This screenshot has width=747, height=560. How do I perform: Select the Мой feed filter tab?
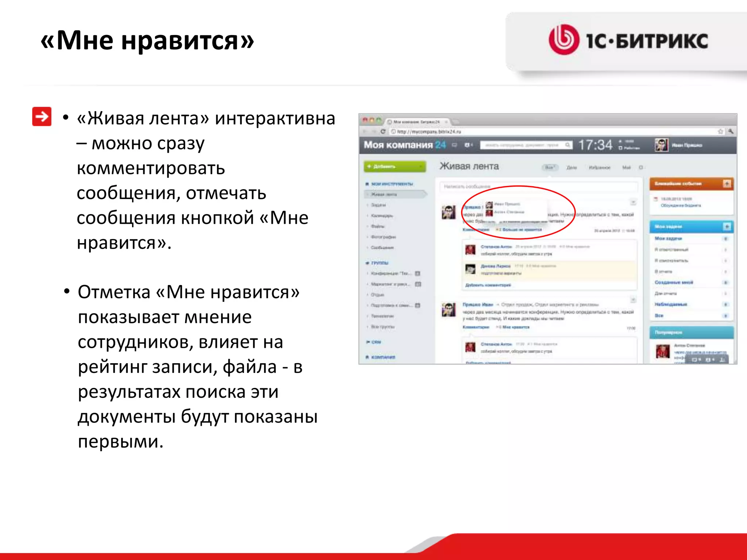click(x=626, y=167)
